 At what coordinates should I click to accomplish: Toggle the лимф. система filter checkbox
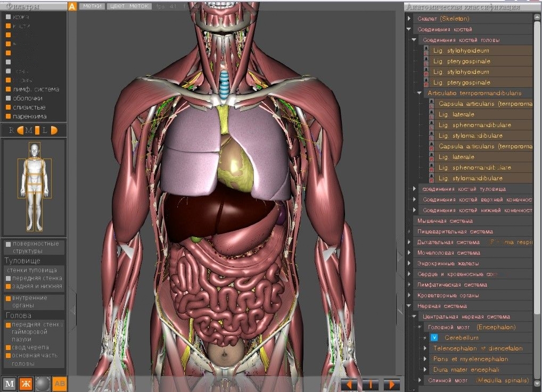pyautogui.click(x=9, y=89)
